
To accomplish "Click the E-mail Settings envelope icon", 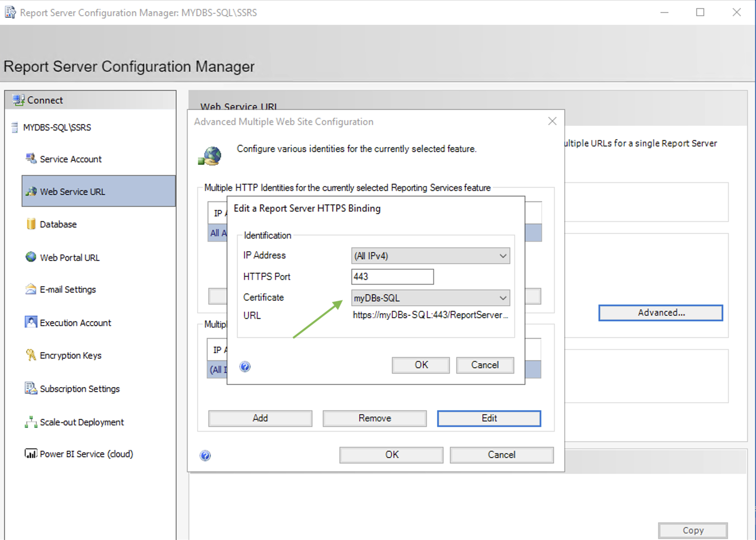I will [31, 289].
